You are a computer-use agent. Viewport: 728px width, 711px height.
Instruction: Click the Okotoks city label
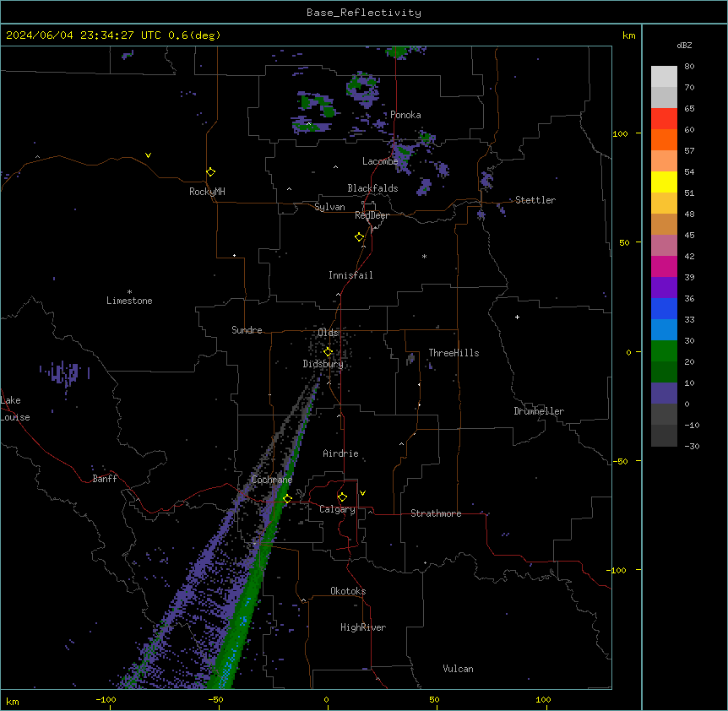click(348, 591)
